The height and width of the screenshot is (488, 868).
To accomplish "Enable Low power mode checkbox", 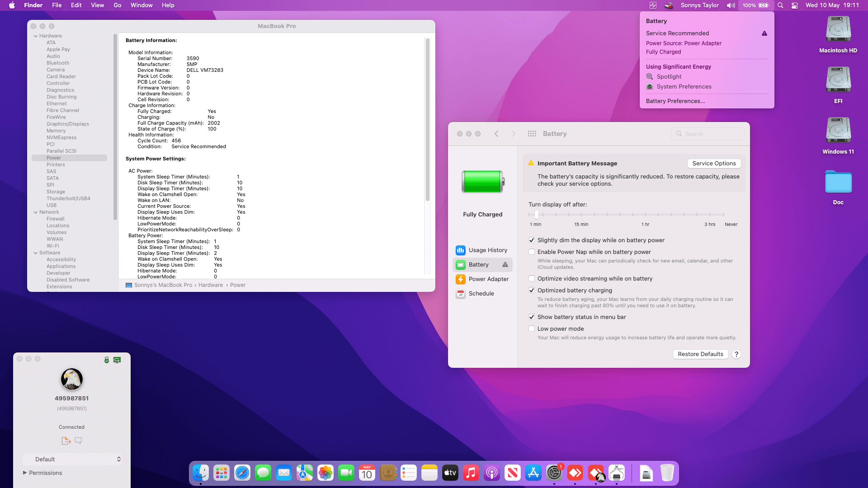I will tap(532, 329).
